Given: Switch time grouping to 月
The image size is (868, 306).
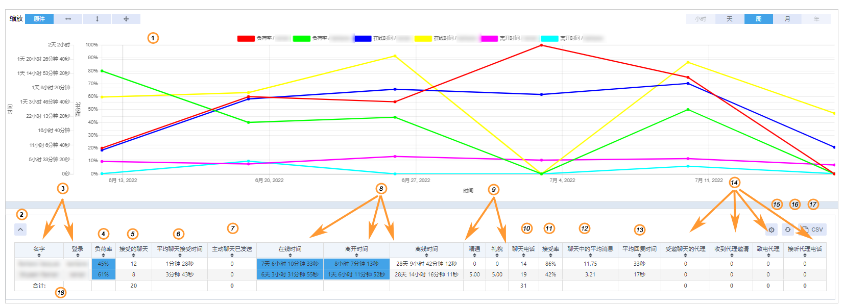Looking at the screenshot, I should (x=787, y=19).
